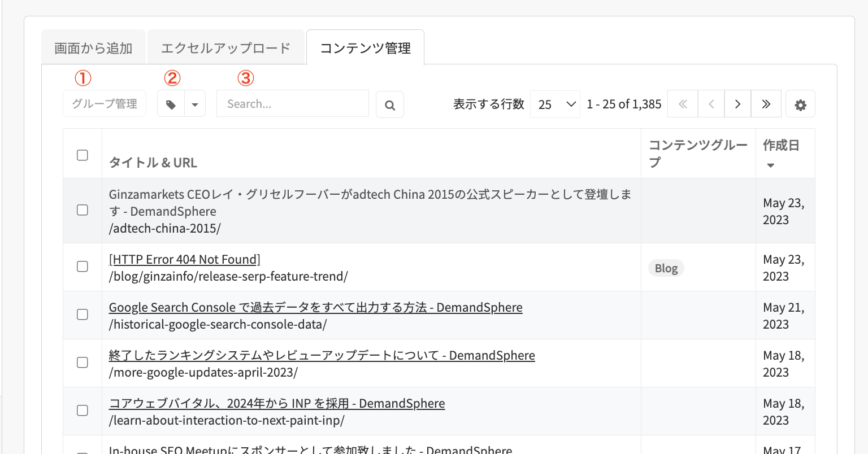Click the Ginzamarkets CEO adtech China title
The width and height of the screenshot is (868, 454).
click(371, 203)
